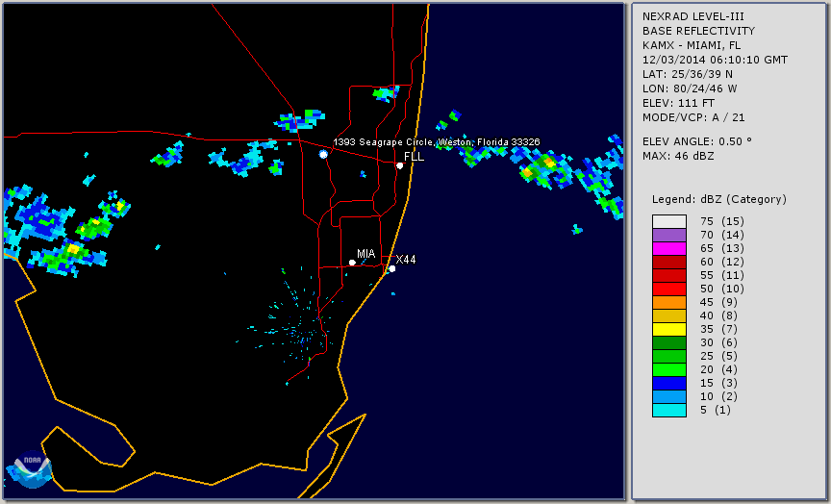Click the 75 dBZ white legend swatch

[669, 221]
